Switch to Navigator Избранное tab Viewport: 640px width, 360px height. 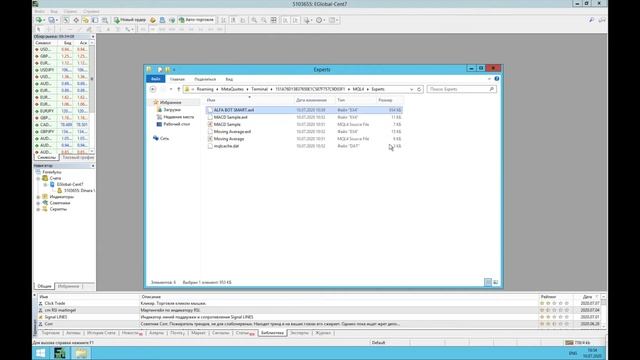click(68, 286)
